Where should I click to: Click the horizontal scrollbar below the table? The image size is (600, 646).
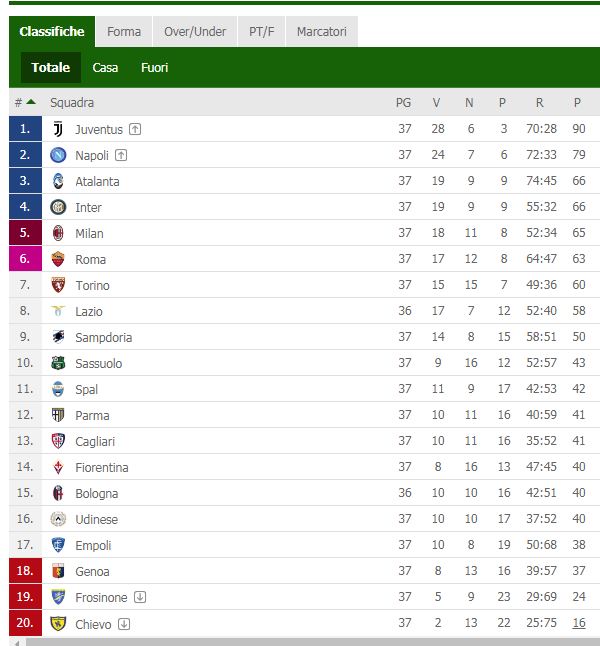click(x=300, y=641)
